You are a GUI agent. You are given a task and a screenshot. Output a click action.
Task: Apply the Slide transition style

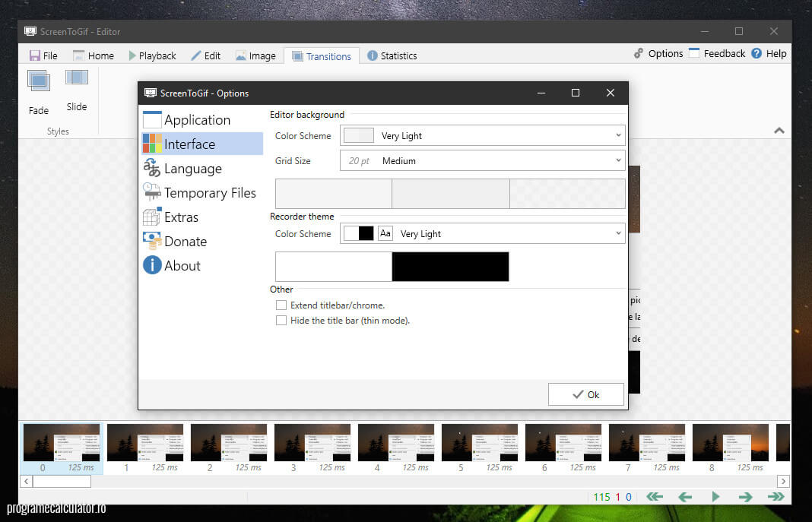pos(77,90)
